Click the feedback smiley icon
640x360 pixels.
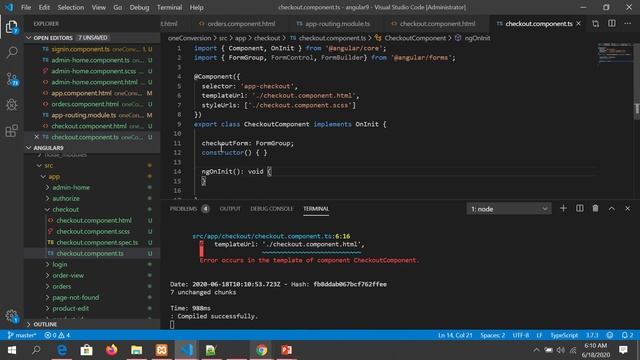coord(610,335)
